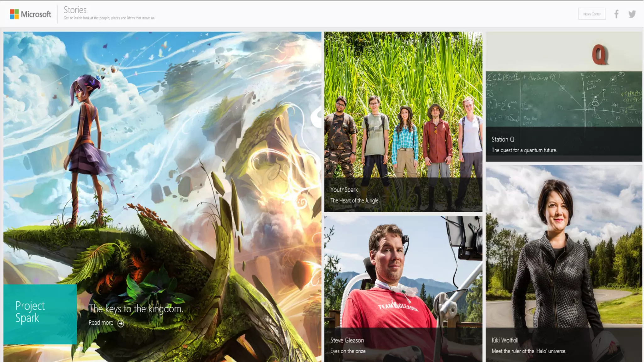Click The Heart of the Jungle caption
The width and height of the screenshot is (644, 362).
click(x=354, y=201)
